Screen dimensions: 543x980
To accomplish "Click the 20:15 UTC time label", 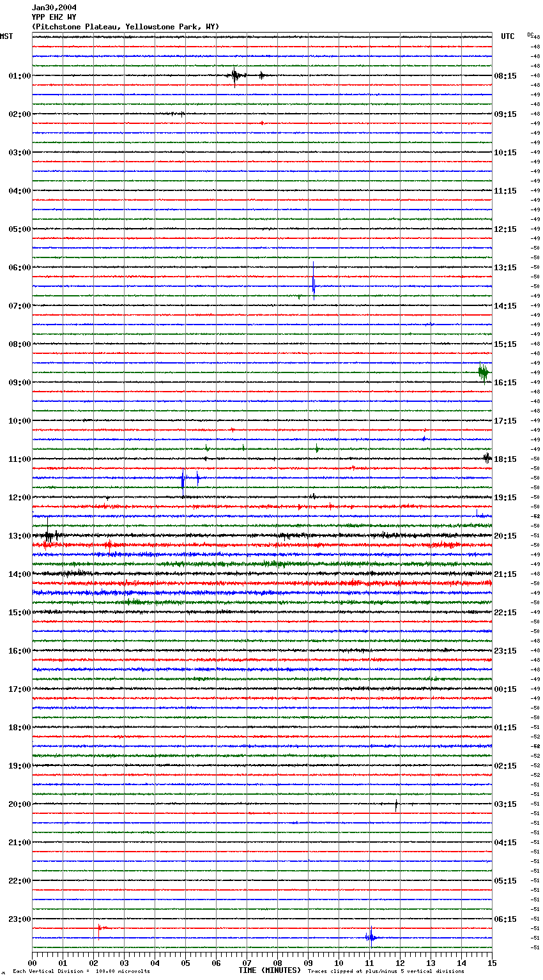I will (505, 536).
